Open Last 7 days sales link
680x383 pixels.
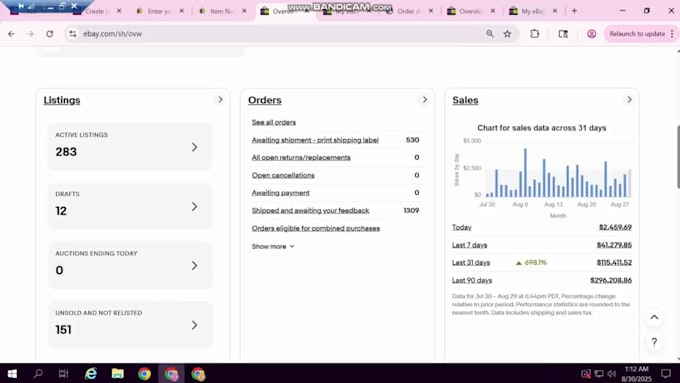(470, 245)
